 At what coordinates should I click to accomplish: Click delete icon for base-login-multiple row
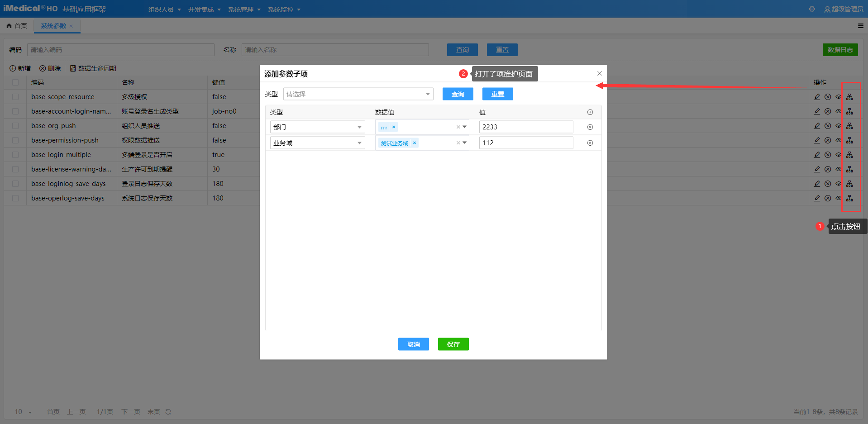(828, 155)
